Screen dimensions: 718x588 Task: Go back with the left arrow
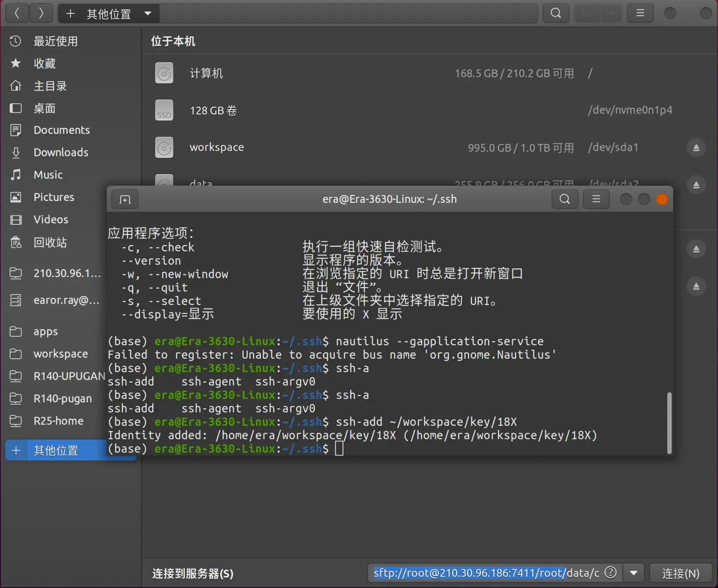[x=17, y=13]
